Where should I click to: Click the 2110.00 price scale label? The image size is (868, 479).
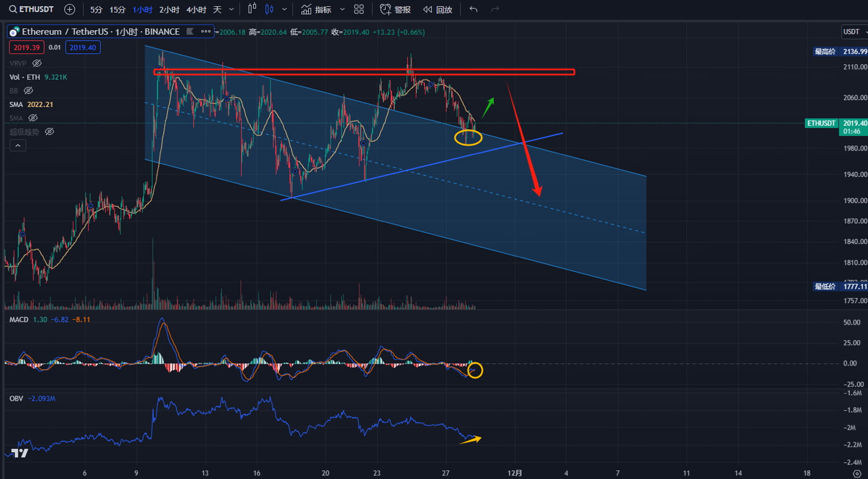click(855, 67)
